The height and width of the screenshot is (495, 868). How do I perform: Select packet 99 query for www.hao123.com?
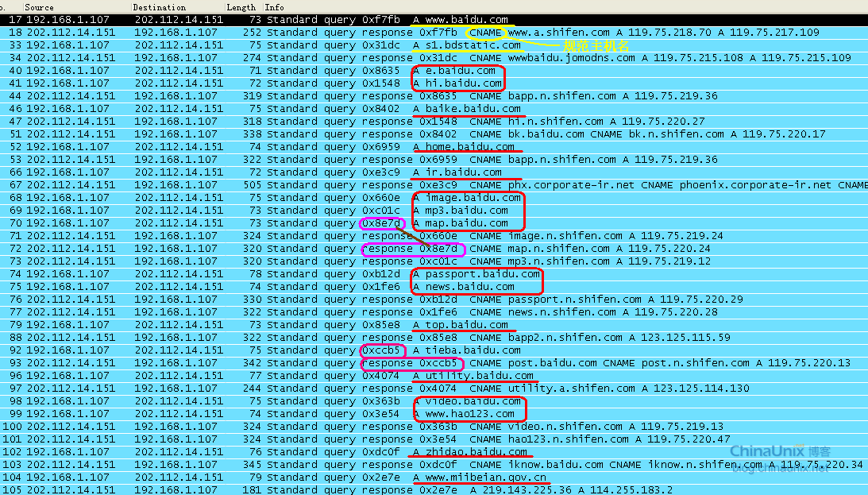coord(318,414)
